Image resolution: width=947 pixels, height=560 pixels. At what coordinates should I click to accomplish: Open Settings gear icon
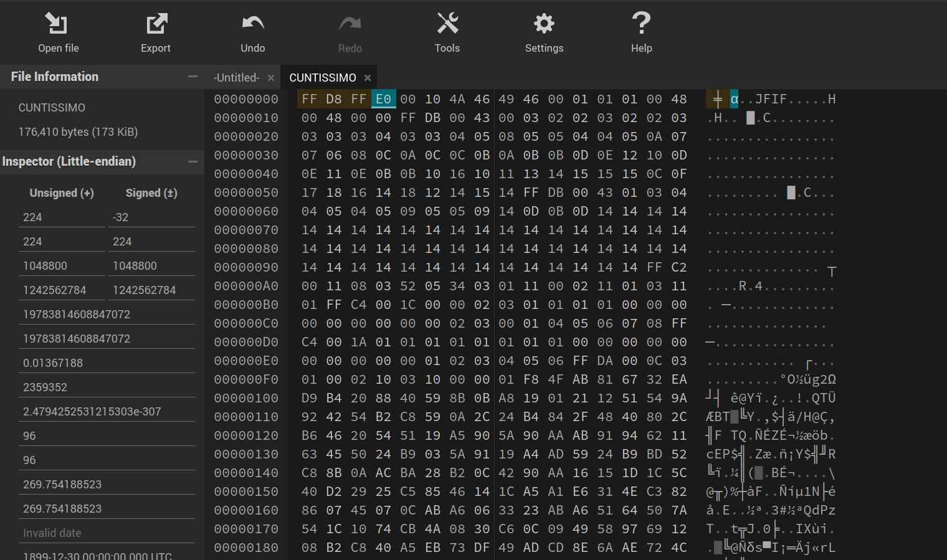coord(544,24)
